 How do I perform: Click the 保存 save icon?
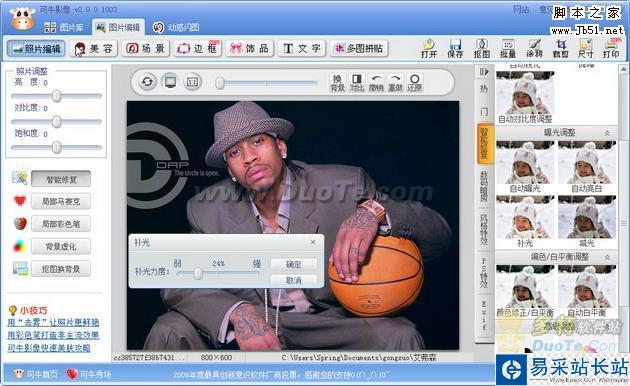[455, 48]
